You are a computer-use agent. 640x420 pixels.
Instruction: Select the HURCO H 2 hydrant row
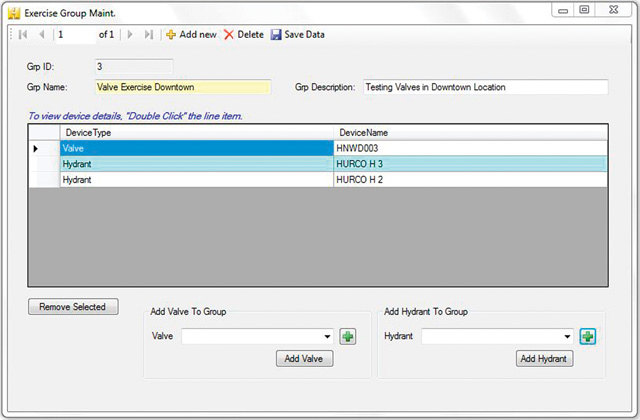pyautogui.click(x=470, y=180)
